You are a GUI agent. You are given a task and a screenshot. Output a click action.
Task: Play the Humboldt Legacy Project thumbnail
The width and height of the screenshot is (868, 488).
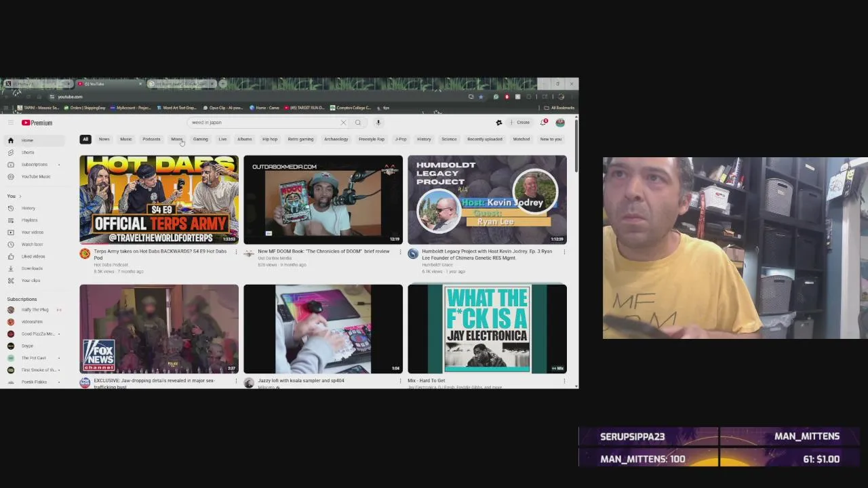point(487,200)
